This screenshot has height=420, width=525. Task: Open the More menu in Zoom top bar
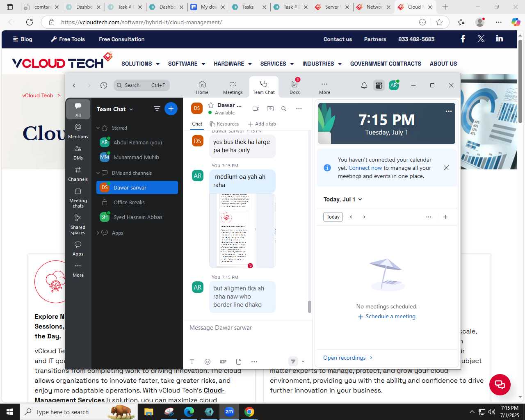tap(324, 87)
